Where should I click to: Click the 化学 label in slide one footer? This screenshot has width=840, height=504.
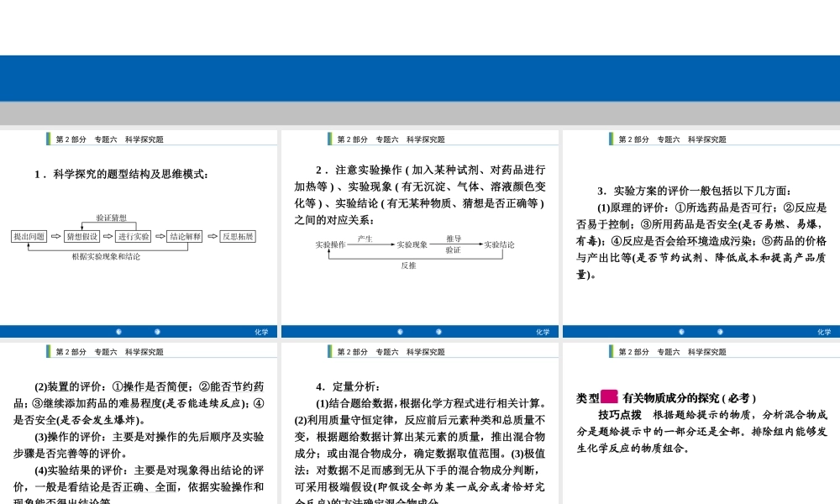click(x=261, y=331)
